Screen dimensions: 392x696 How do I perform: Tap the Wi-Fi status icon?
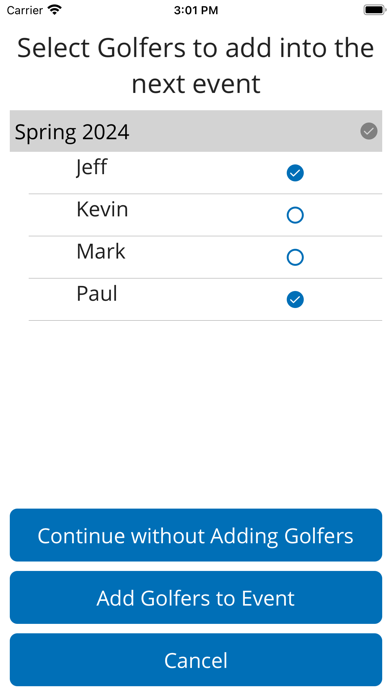click(x=55, y=10)
